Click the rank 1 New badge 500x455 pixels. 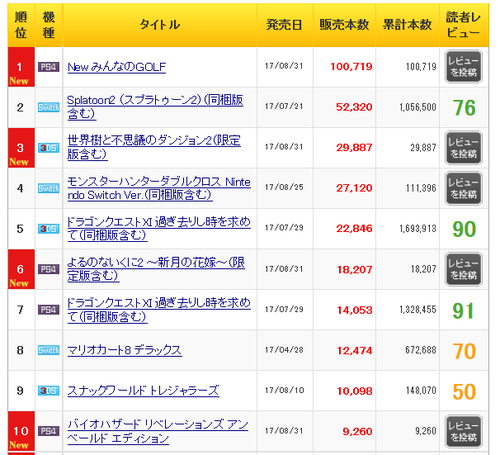click(x=19, y=81)
